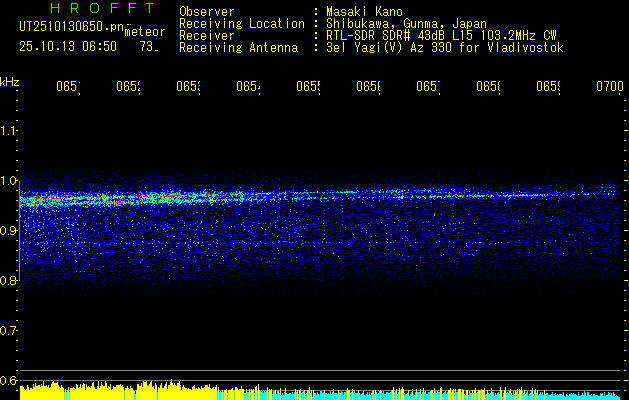Screen dimensions: 629x400
Task: Click the 0.7 kHz frequency label
Action: point(8,331)
